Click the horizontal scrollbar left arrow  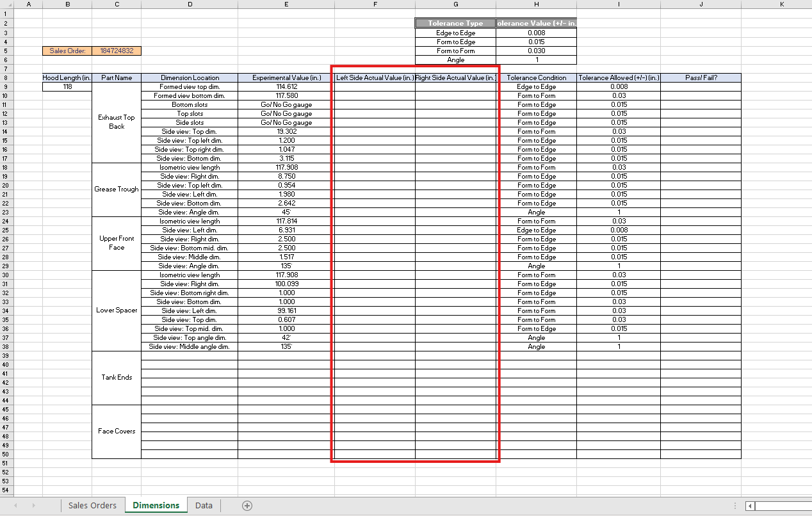coord(750,506)
